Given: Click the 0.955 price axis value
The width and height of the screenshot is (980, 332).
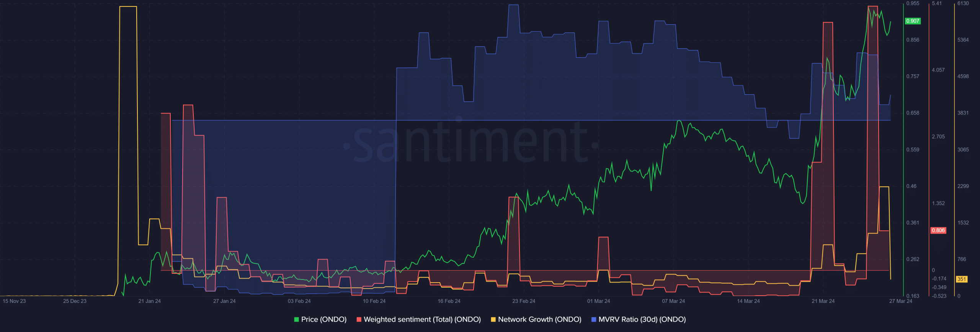Looking at the screenshot, I should [913, 3].
